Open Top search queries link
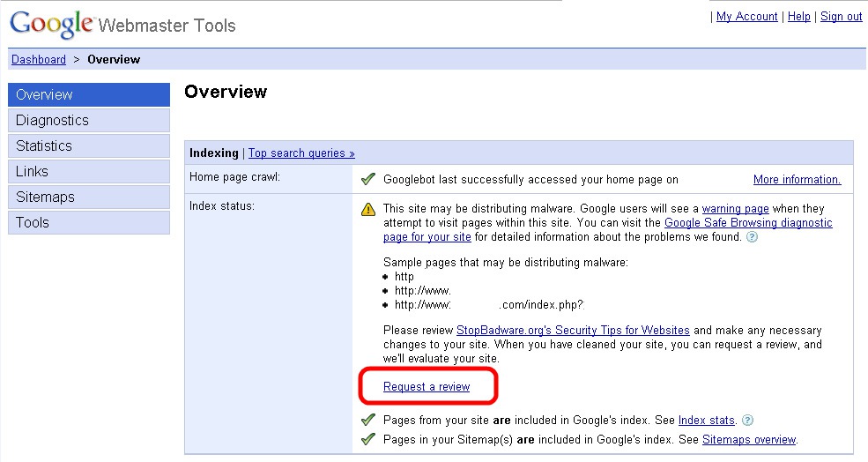The image size is (868, 462). click(301, 153)
